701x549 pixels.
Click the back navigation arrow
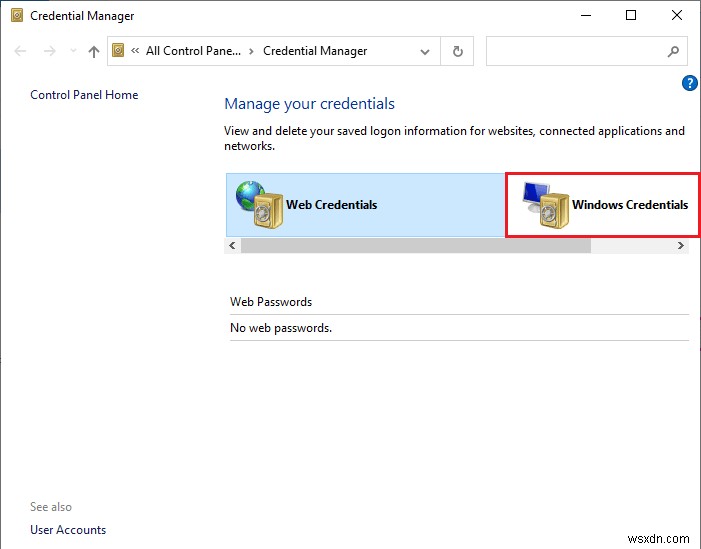(20, 51)
